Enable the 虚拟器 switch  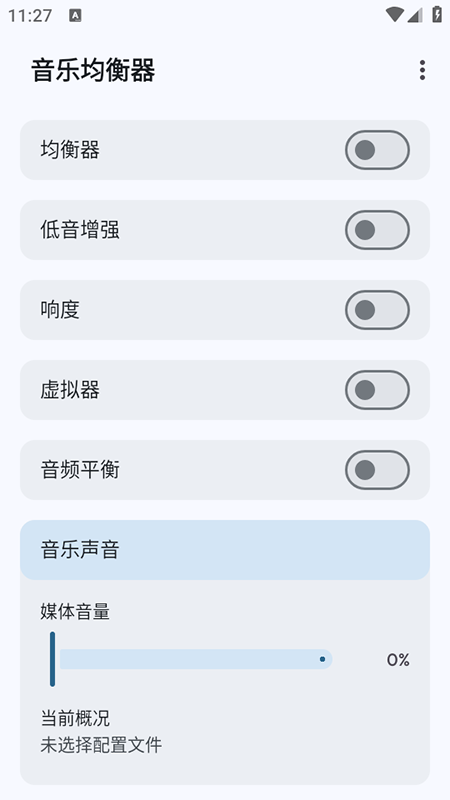377,390
